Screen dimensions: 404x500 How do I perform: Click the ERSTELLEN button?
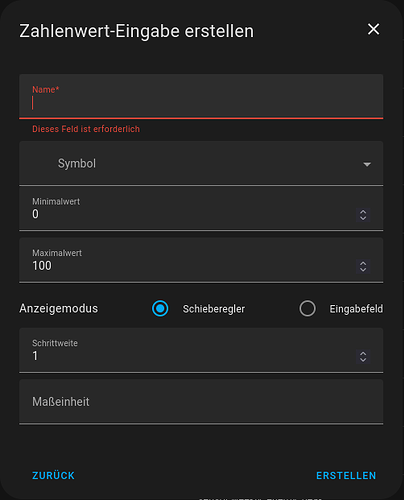(346, 475)
